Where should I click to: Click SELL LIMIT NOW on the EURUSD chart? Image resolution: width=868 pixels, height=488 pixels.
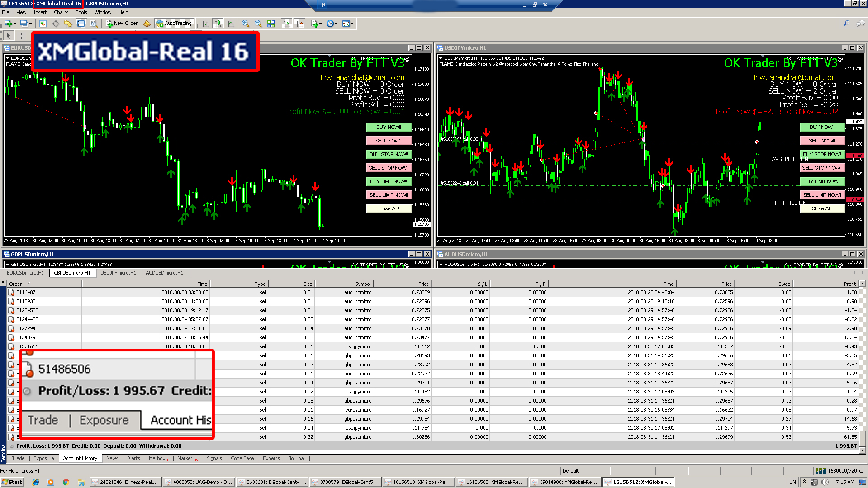coord(389,195)
